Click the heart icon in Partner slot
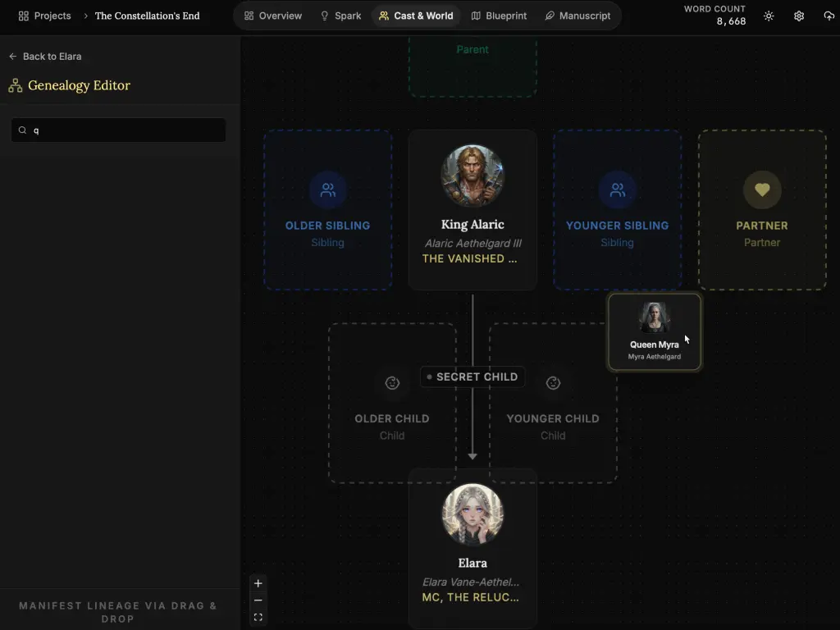840x630 pixels. (762, 190)
